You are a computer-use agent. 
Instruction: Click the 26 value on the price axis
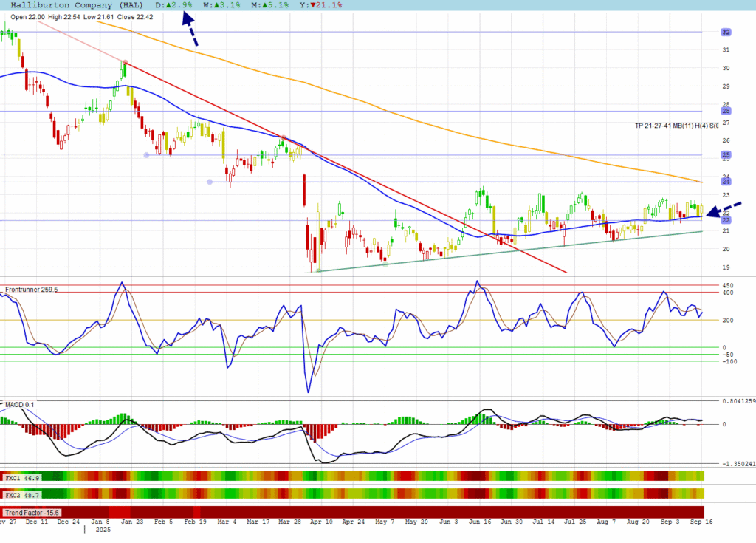726,140
